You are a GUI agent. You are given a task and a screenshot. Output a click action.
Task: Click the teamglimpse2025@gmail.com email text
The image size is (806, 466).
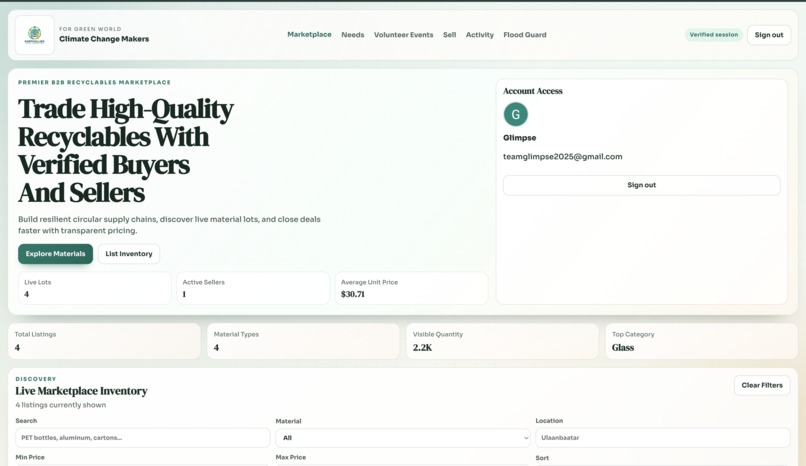[x=562, y=157]
